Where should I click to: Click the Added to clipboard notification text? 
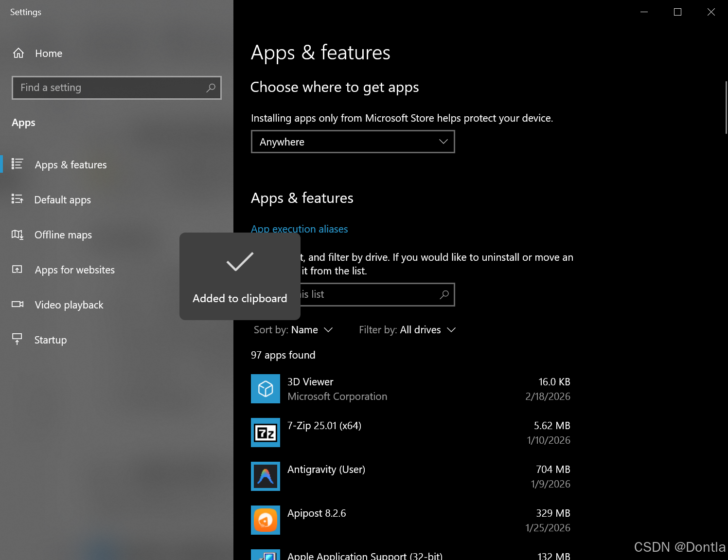[x=240, y=298]
